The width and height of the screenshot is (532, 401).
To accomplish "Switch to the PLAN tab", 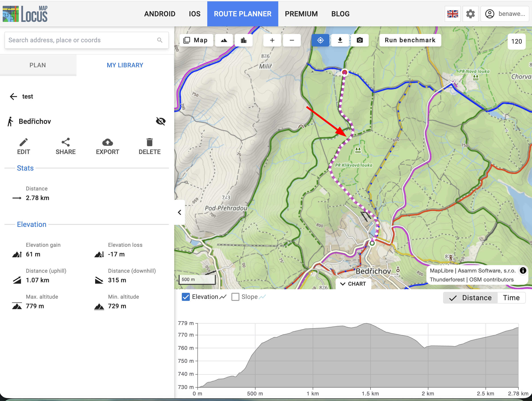I will [38, 65].
